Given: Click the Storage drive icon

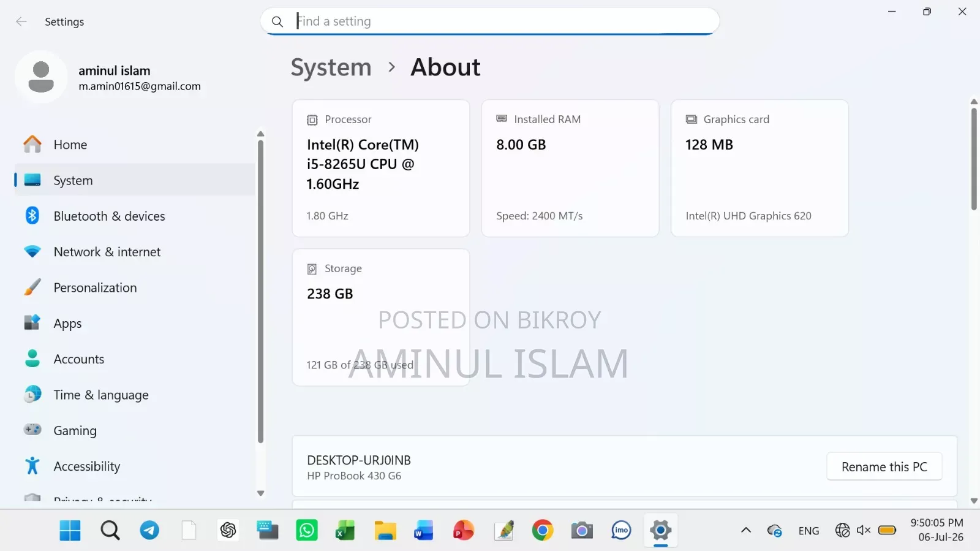Looking at the screenshot, I should tap(312, 269).
